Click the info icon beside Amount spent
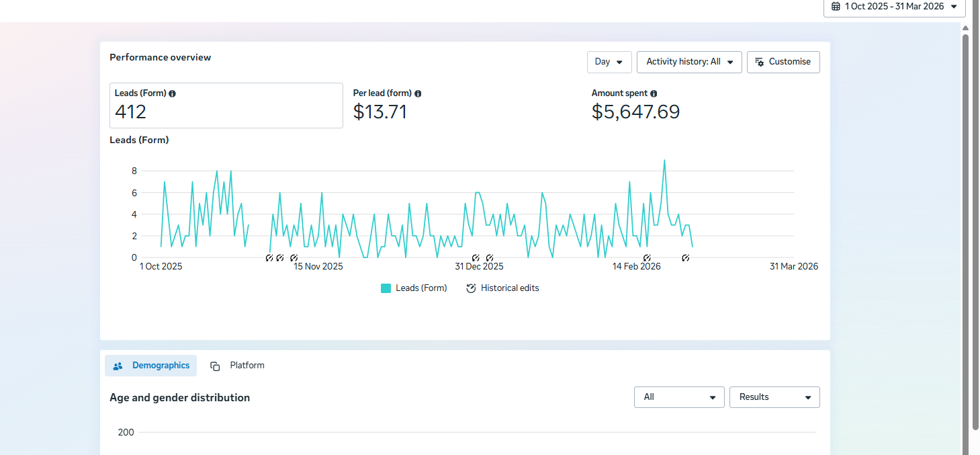980x455 pixels. pos(654,93)
